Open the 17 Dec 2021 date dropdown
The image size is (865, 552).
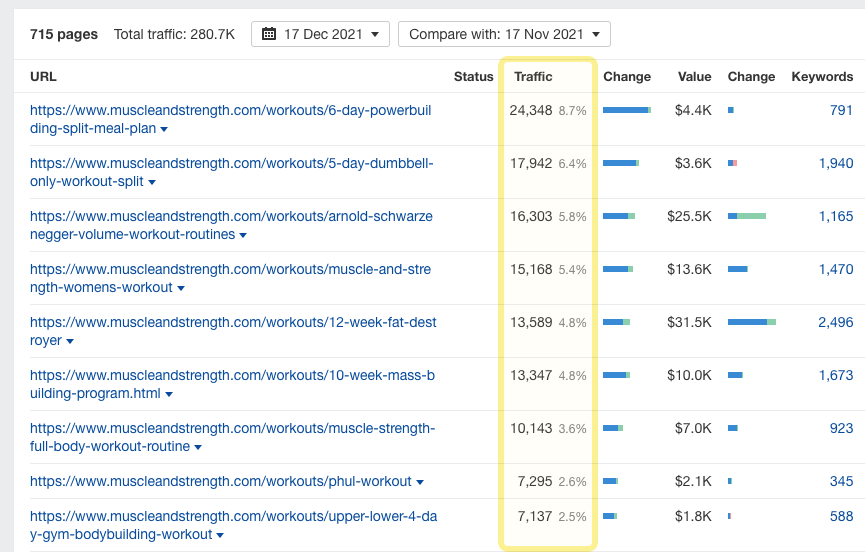320,34
